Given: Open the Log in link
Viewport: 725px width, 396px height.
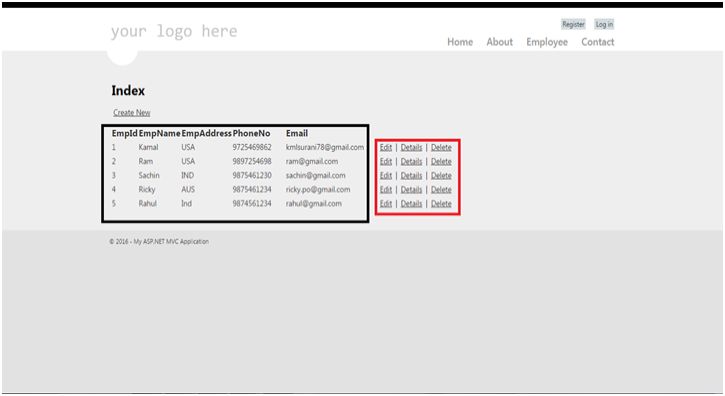Looking at the screenshot, I should tap(604, 24).
